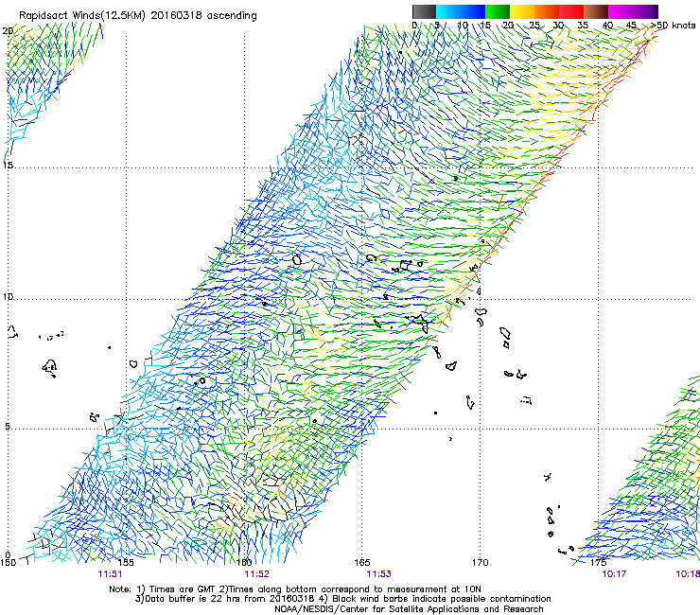The height and width of the screenshot is (615, 700).
Task: Click the longitude label 170
Action: (x=481, y=562)
